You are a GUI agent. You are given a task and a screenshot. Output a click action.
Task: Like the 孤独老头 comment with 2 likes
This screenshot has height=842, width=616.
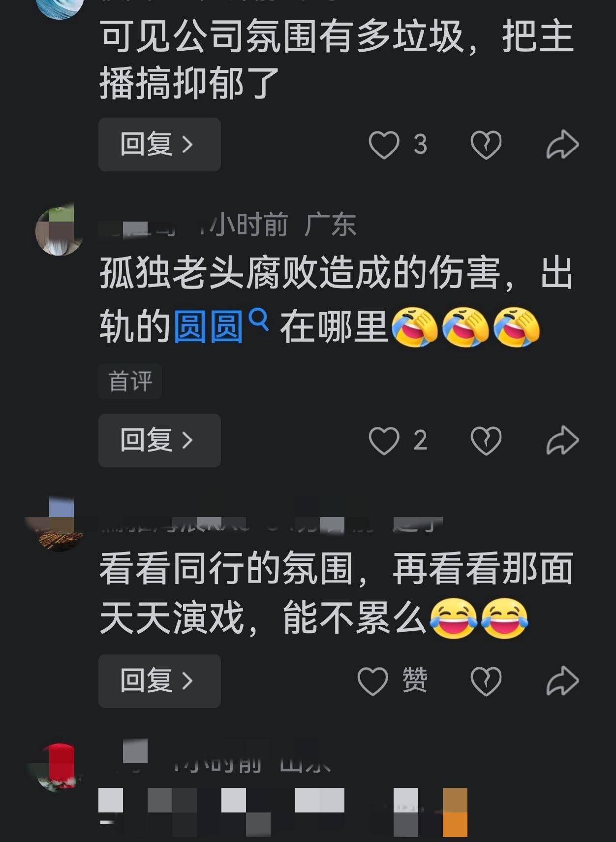[384, 440]
